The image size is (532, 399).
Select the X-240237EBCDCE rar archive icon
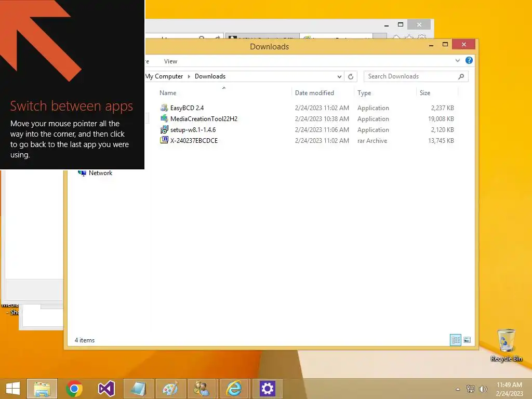pyautogui.click(x=164, y=140)
